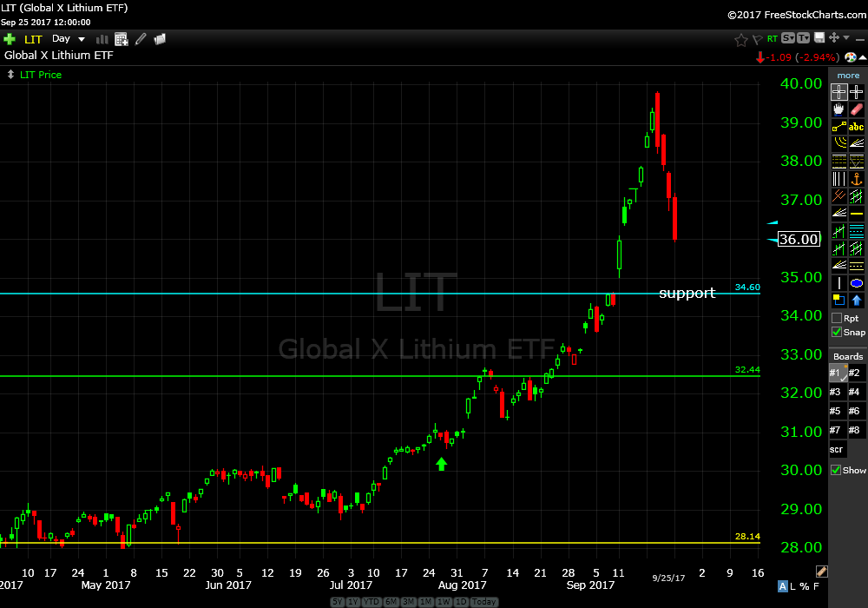Image resolution: width=868 pixels, height=608 pixels.
Task: Select the blue ellipse shape tool
Action: coord(857,283)
